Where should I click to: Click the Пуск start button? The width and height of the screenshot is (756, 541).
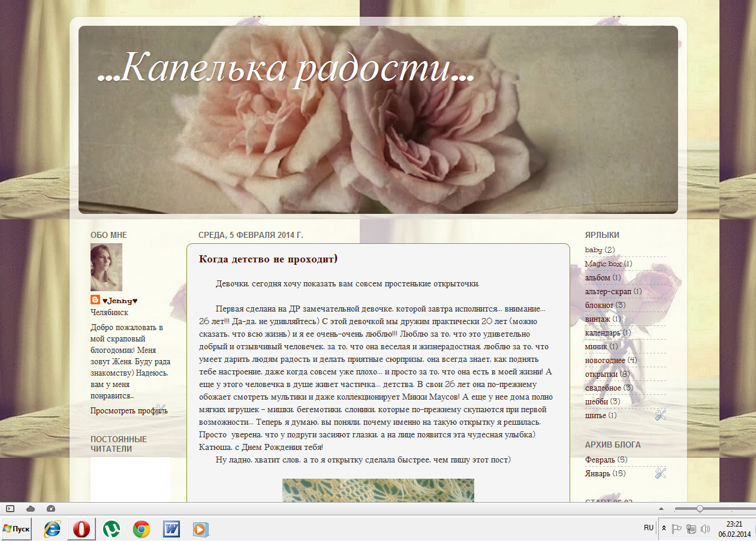click(17, 528)
